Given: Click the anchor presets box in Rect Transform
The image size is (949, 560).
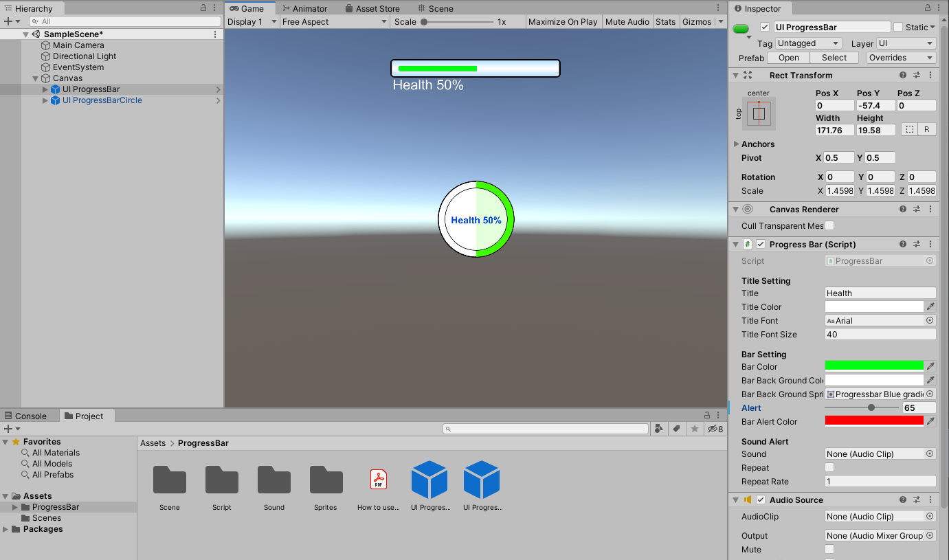Looking at the screenshot, I should (x=759, y=113).
